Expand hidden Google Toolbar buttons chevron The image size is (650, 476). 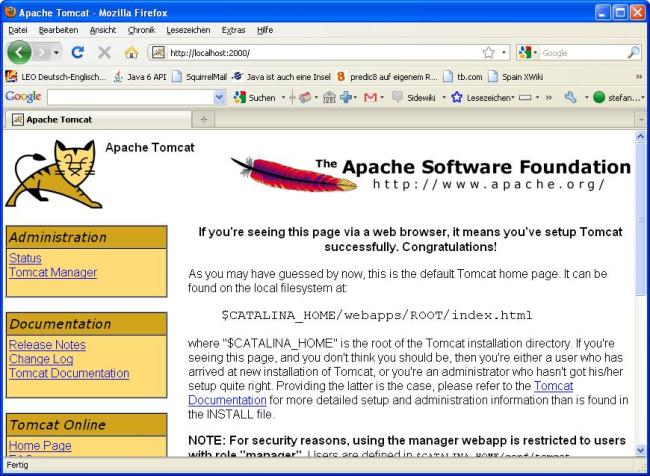[549, 97]
